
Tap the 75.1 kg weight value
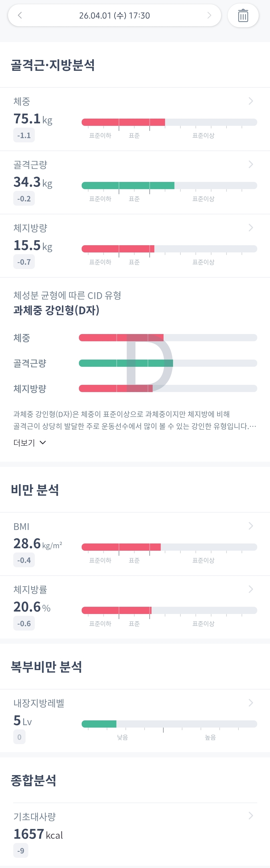(x=33, y=119)
